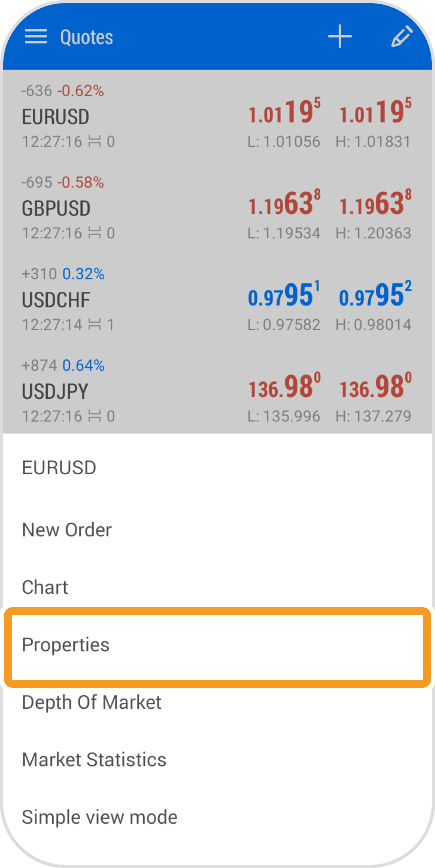Open Chart for EURUSD
Screen dimensions: 435x868
(x=45, y=587)
